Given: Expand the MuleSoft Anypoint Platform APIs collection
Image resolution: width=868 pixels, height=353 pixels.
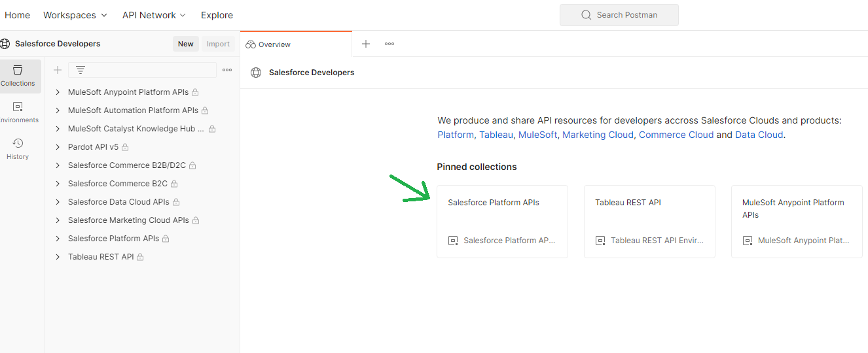Looking at the screenshot, I should click(x=58, y=92).
